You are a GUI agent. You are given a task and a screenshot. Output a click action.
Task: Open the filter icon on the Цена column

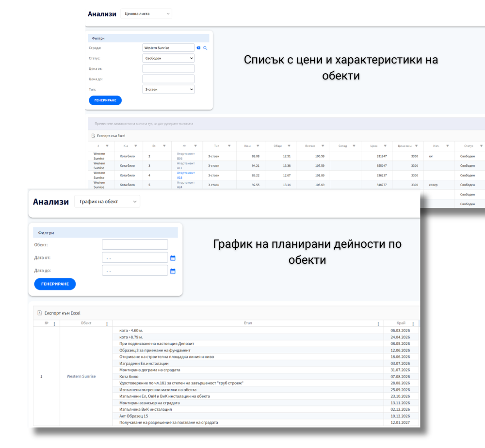coord(385,146)
